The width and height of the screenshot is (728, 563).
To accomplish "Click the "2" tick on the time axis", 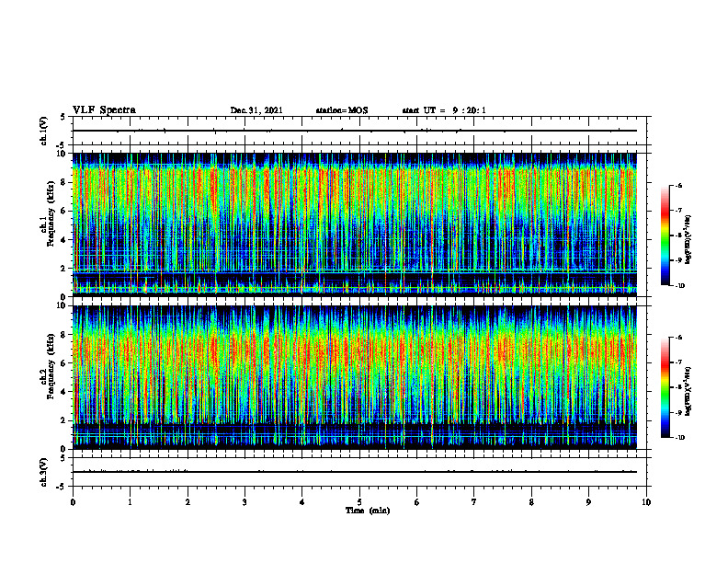I will (x=188, y=502).
